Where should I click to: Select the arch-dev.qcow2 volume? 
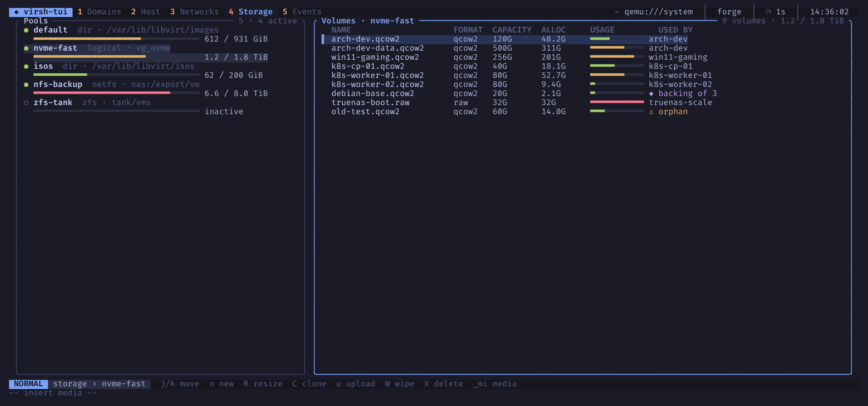tap(505, 39)
